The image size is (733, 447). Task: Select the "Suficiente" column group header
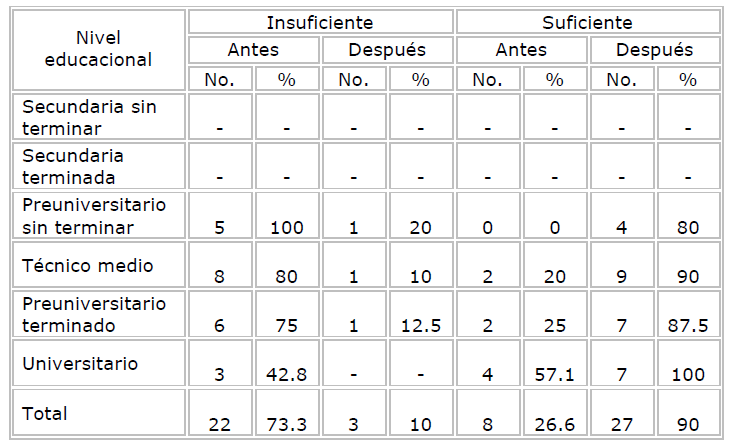pyautogui.click(x=589, y=23)
